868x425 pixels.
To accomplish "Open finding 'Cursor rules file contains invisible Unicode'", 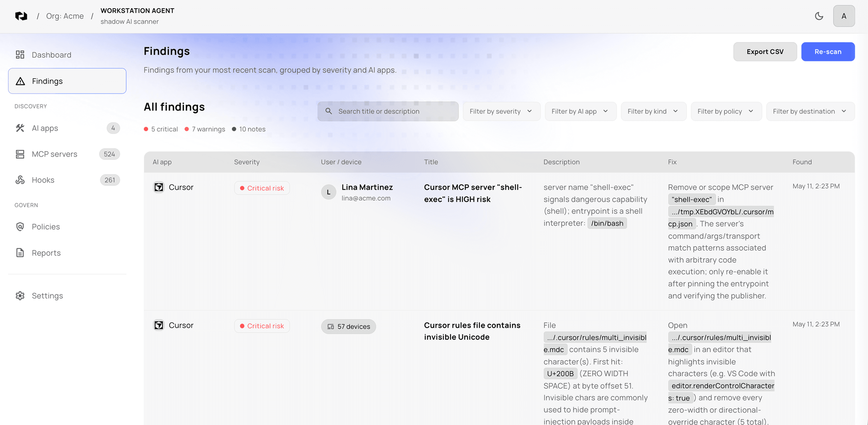I will [472, 331].
